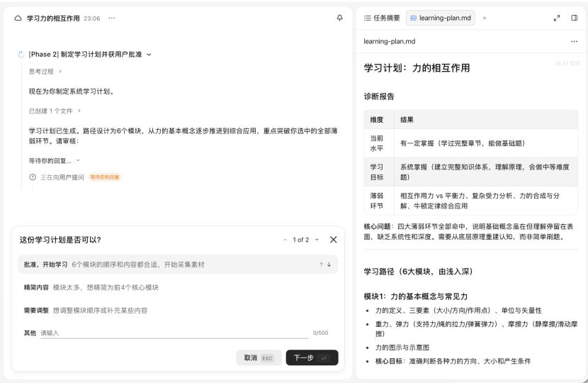Click the 学习计划：力的相互作用 heading
The image size is (588, 383).
point(417,68)
